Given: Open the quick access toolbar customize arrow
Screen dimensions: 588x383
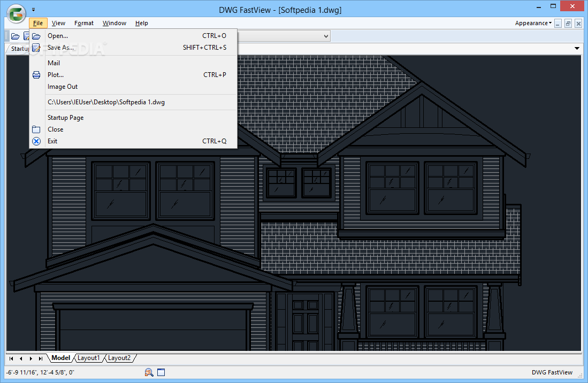Looking at the screenshot, I should pyautogui.click(x=33, y=10).
